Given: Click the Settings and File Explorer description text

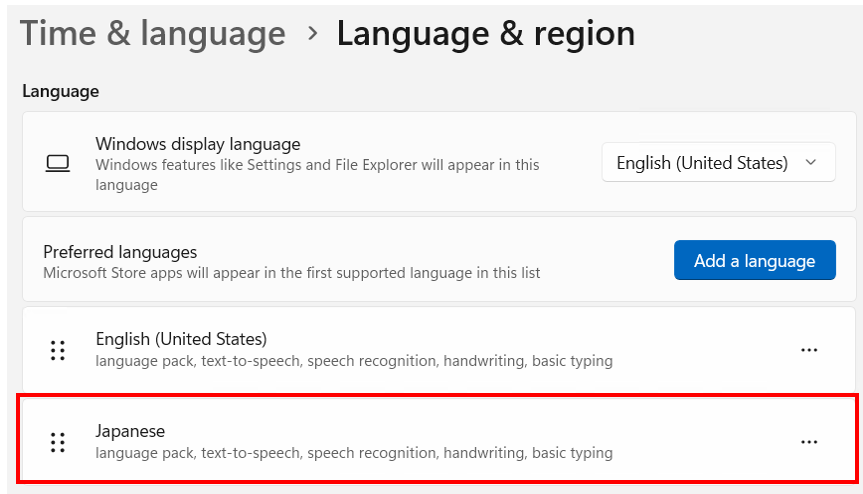Looking at the screenshot, I should [x=317, y=174].
